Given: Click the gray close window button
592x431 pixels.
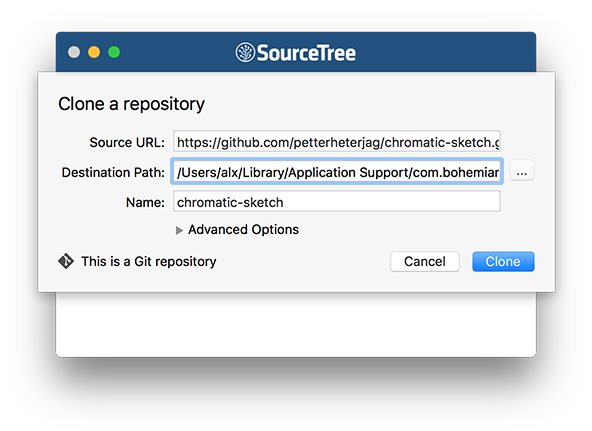Looking at the screenshot, I should (74, 52).
